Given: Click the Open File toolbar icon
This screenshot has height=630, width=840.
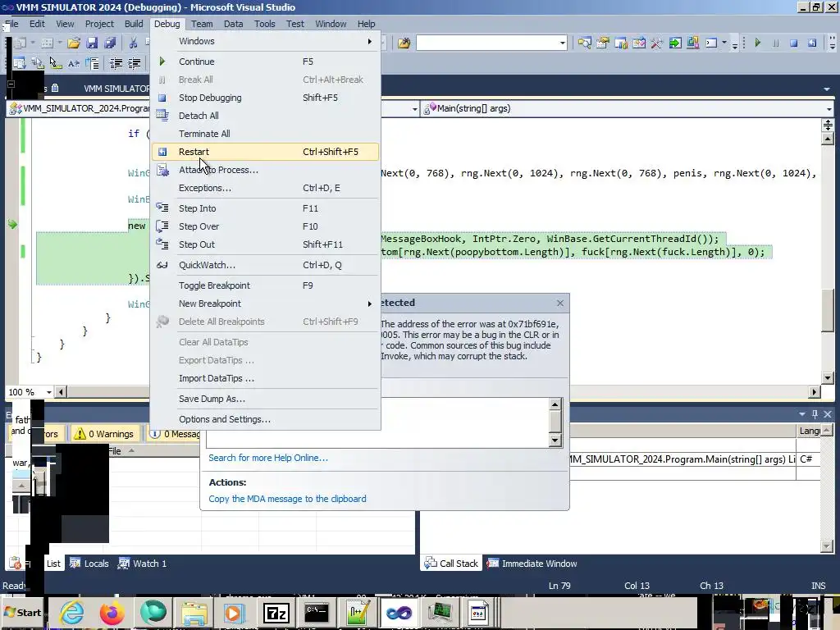Looking at the screenshot, I should 74,43.
